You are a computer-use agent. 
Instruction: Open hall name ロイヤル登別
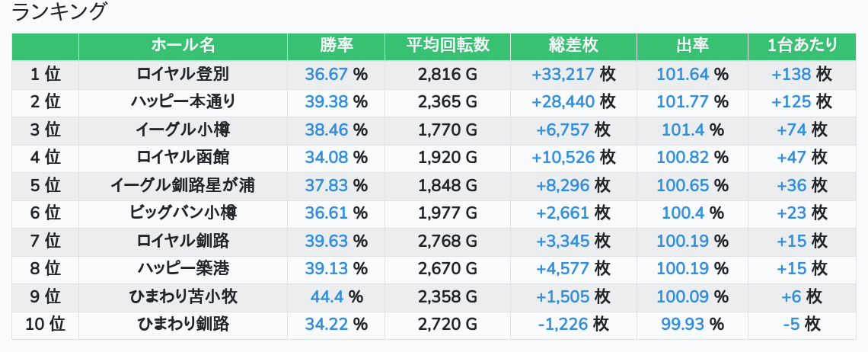pyautogui.click(x=183, y=74)
